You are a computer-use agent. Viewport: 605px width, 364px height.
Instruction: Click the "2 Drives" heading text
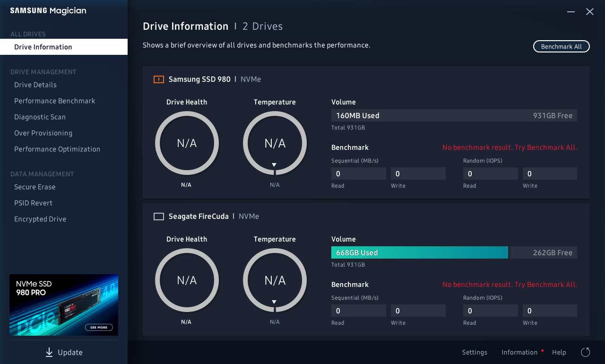coord(263,26)
